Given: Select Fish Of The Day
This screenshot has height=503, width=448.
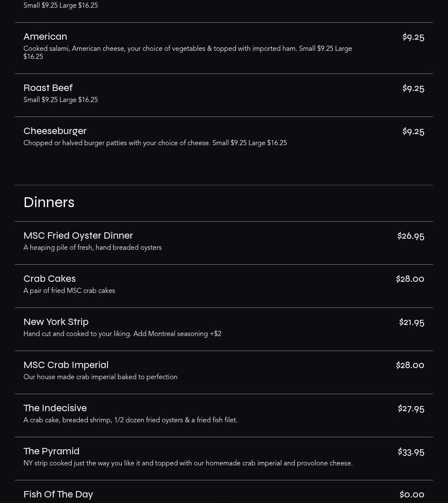Looking at the screenshot, I should 224,492.
